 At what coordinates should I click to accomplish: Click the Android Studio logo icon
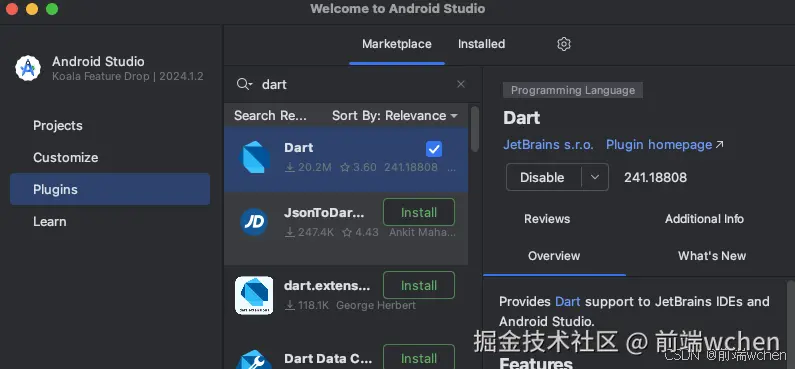(x=28, y=68)
